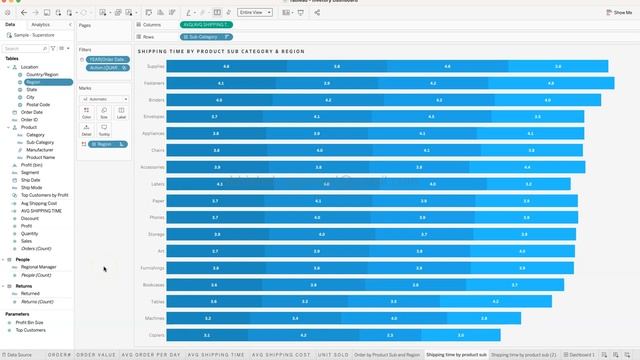Click the Show Me button
This screenshot has width=640, height=360.
point(619,13)
